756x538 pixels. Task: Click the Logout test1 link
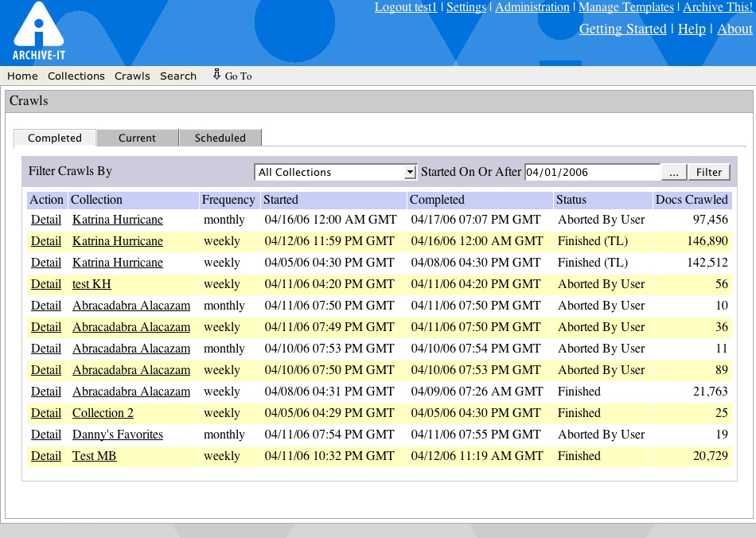coord(406,7)
